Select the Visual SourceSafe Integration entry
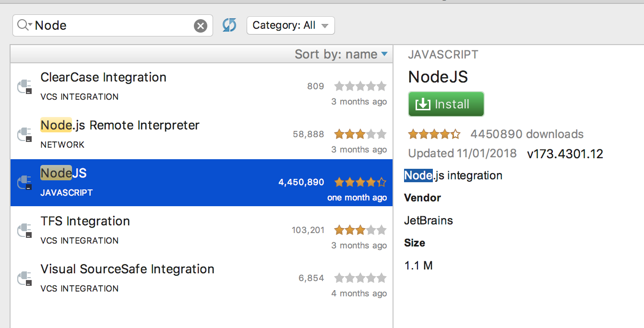This screenshot has height=328, width=644. 144,279
